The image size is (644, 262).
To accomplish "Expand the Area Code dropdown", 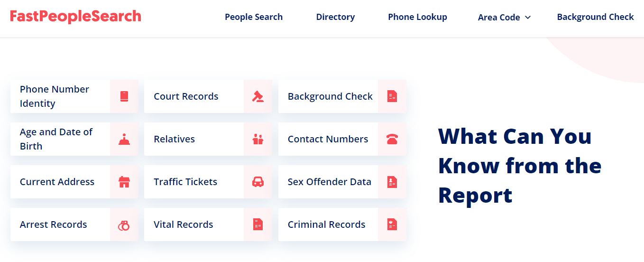I will coord(504,18).
